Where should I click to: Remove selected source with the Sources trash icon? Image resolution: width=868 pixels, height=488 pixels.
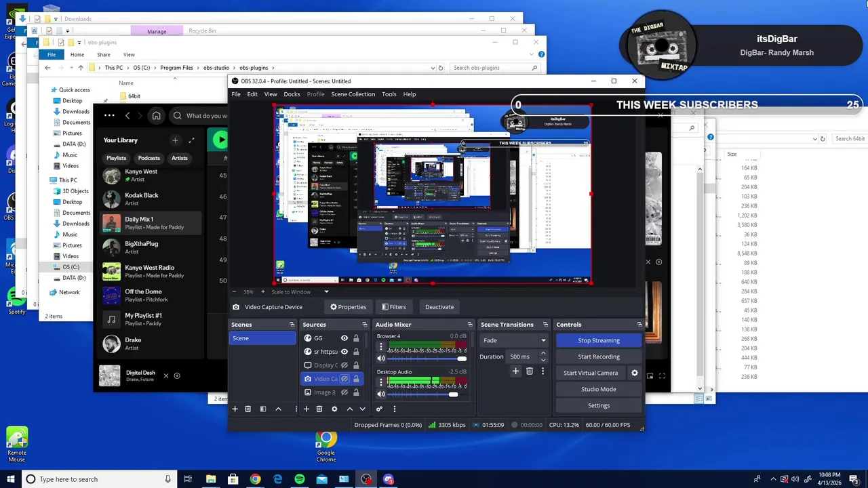pyautogui.click(x=319, y=409)
